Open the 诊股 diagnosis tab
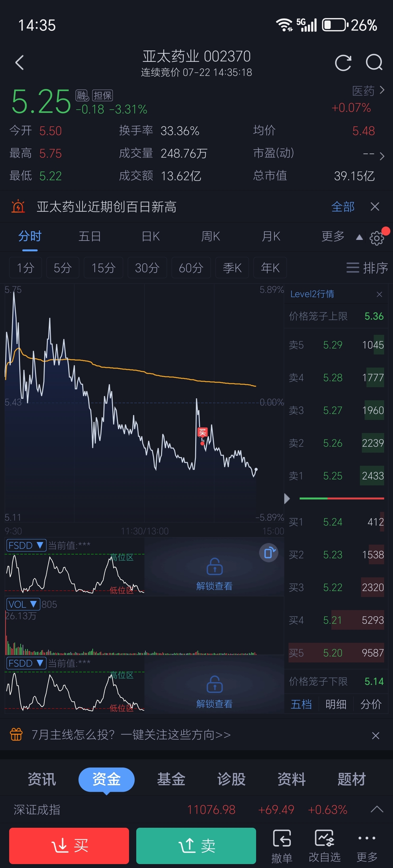Image resolution: width=393 pixels, height=868 pixels. click(x=232, y=779)
